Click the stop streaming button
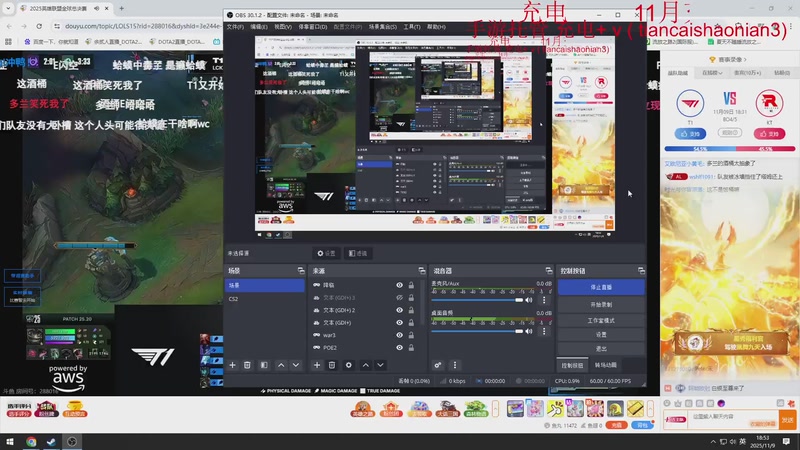 pyautogui.click(x=601, y=287)
